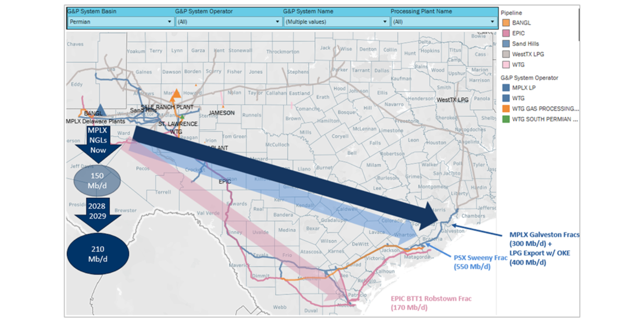Select Sand Hills in the Pipeline legend
The width and height of the screenshot is (644, 322).
pyautogui.click(x=526, y=43)
